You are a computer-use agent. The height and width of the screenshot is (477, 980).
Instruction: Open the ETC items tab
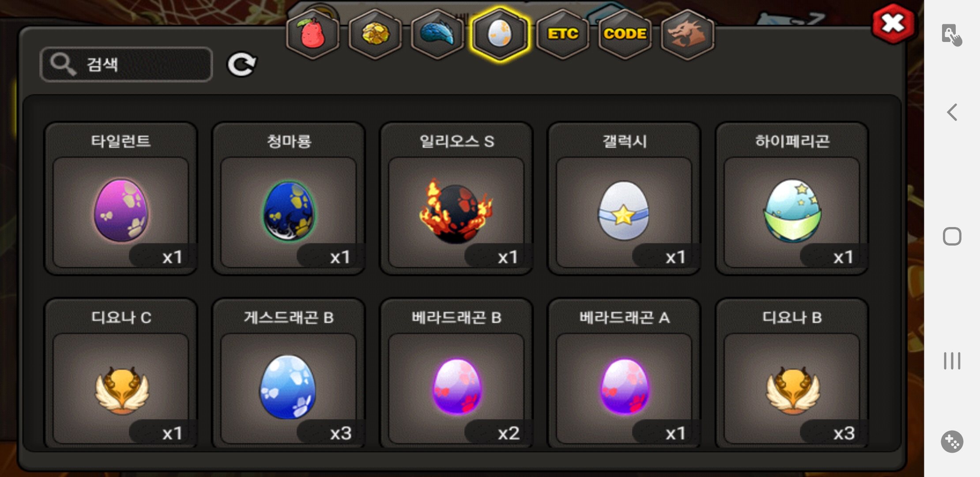coord(563,34)
